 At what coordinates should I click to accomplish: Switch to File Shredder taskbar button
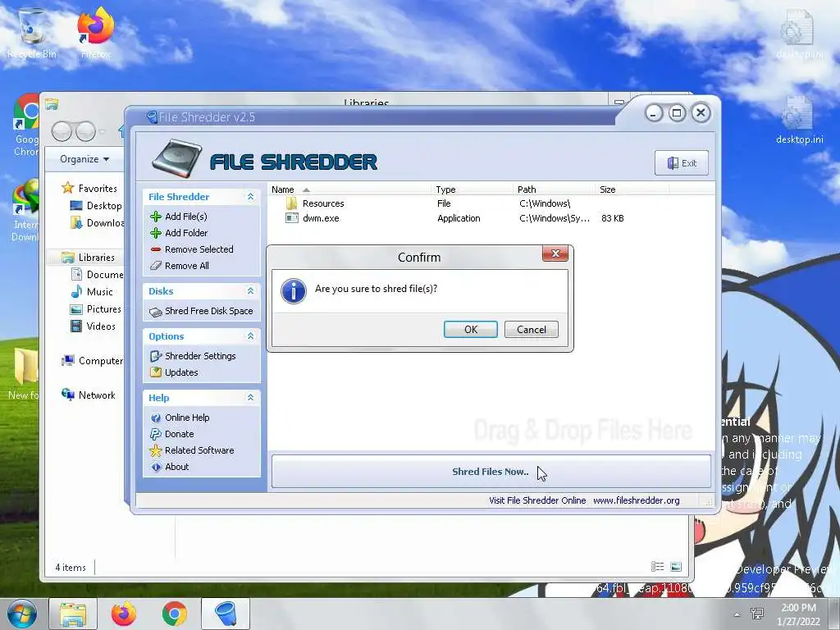click(226, 614)
